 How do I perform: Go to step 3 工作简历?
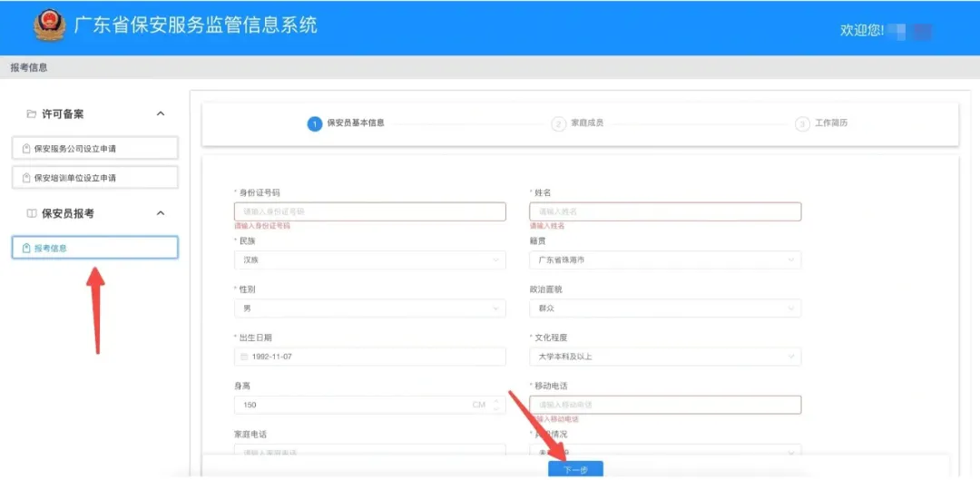point(821,123)
